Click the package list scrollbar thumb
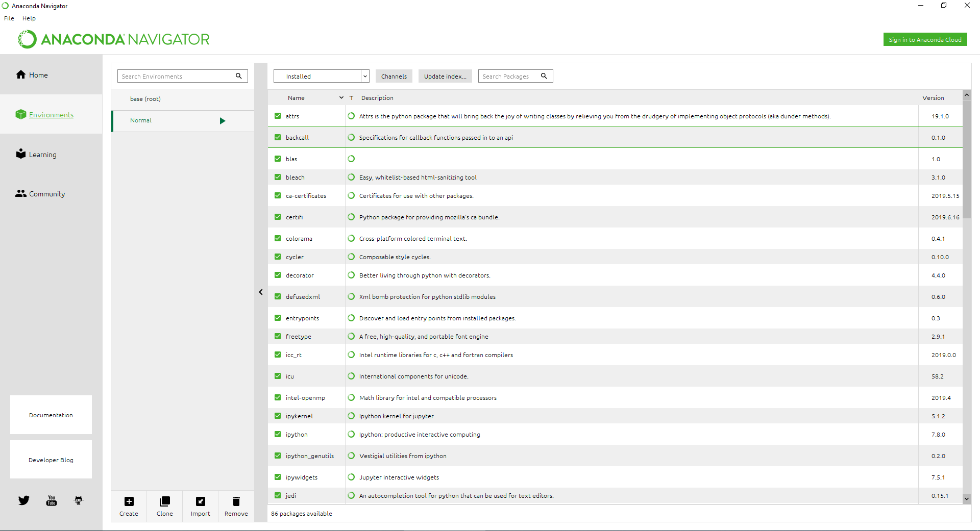980x531 pixels. click(967, 159)
